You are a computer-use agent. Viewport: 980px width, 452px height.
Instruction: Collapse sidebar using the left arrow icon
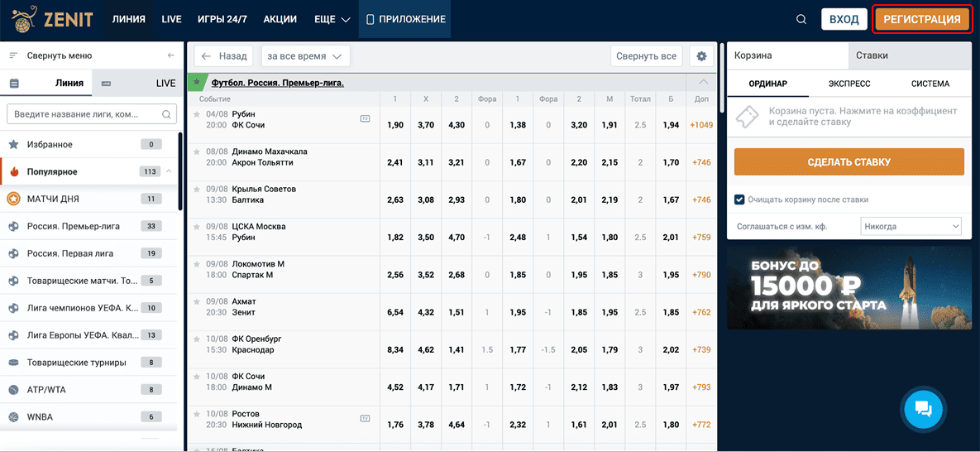pyautogui.click(x=171, y=55)
